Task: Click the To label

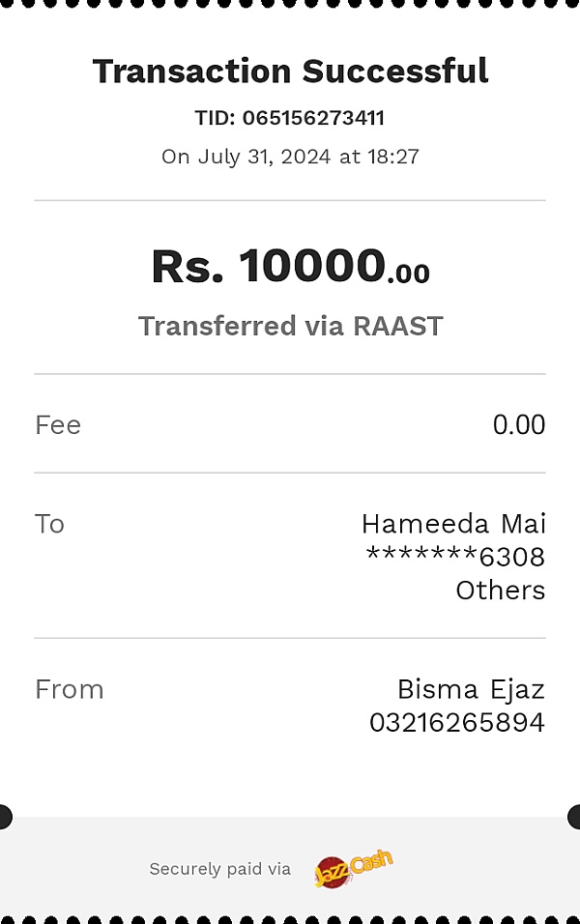Action: [x=49, y=524]
